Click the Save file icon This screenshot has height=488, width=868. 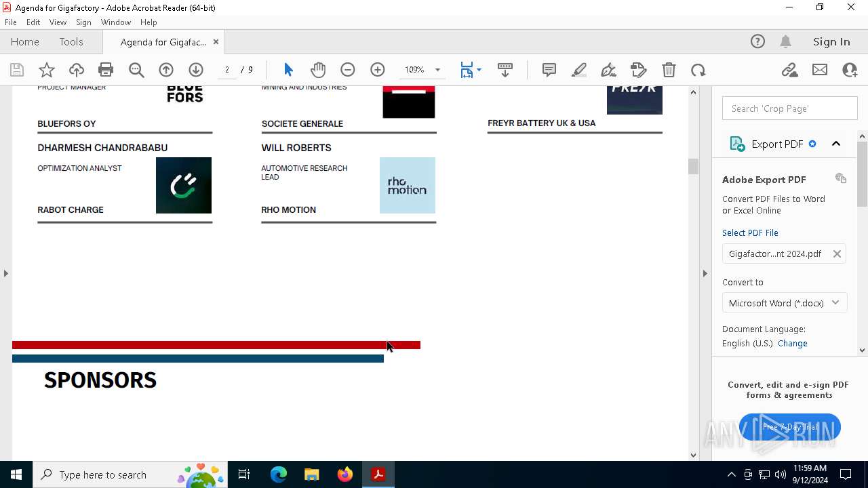click(x=17, y=70)
